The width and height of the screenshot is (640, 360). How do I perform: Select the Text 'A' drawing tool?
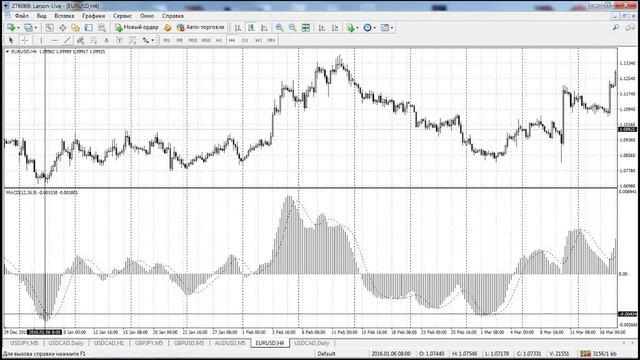tap(107, 40)
